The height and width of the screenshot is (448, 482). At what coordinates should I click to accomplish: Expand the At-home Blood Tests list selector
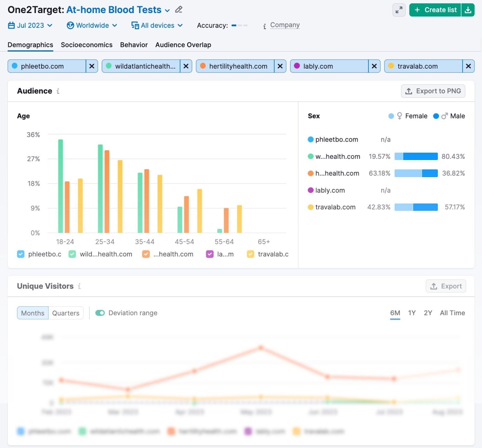click(x=167, y=11)
